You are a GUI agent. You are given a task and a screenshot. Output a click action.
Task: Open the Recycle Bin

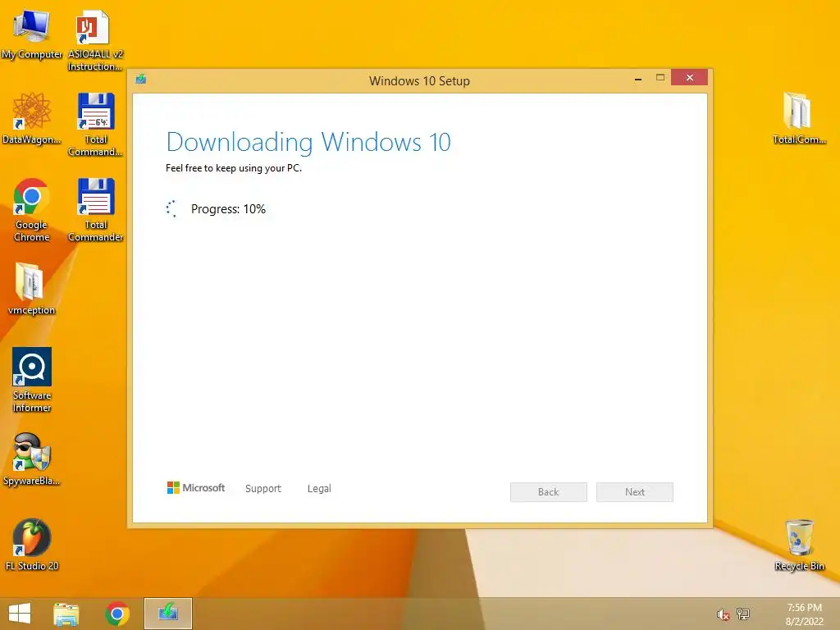pos(799,545)
